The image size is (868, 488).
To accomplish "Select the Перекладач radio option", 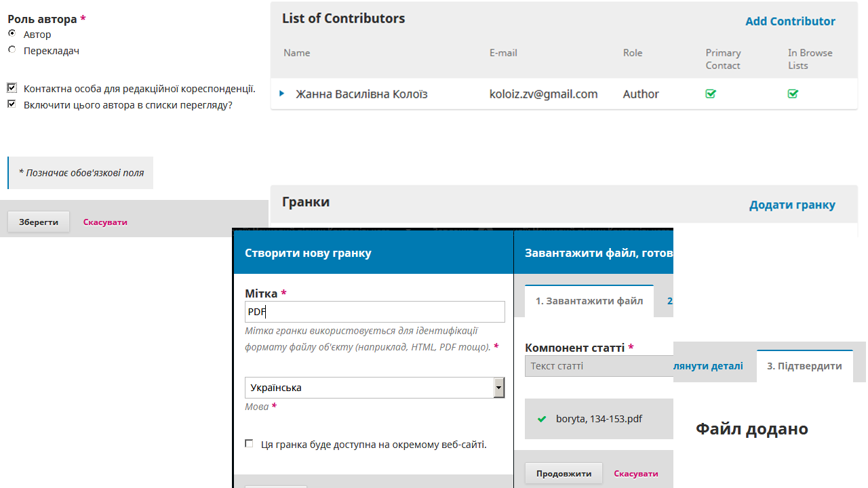I will (x=12, y=49).
